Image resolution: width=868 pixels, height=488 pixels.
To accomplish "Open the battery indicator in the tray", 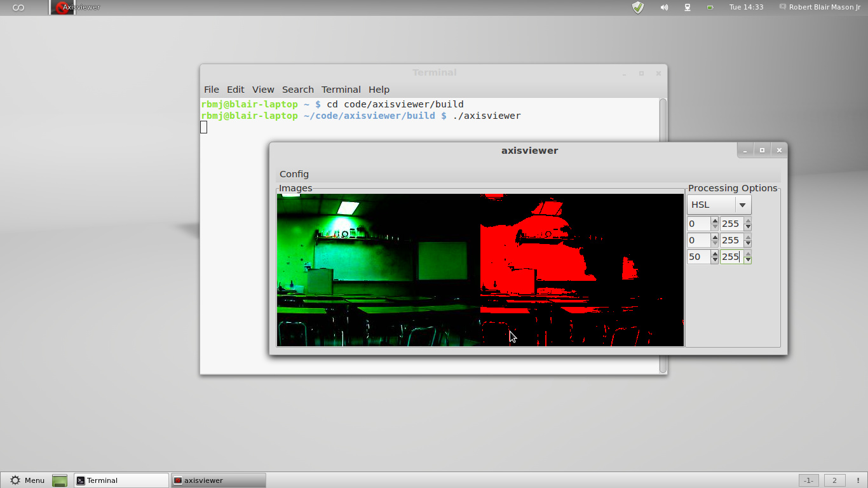I will (710, 8).
